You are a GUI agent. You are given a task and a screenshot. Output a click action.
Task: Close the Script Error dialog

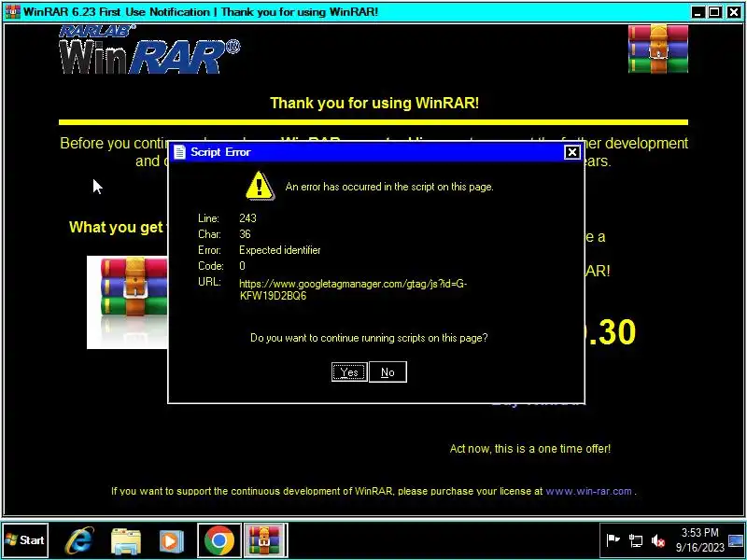click(571, 152)
